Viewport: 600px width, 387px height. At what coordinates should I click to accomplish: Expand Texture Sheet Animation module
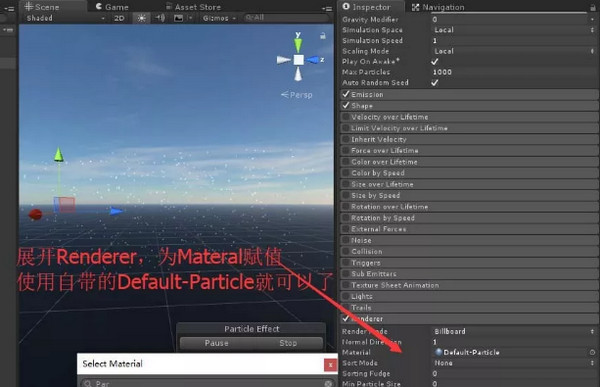point(469,285)
